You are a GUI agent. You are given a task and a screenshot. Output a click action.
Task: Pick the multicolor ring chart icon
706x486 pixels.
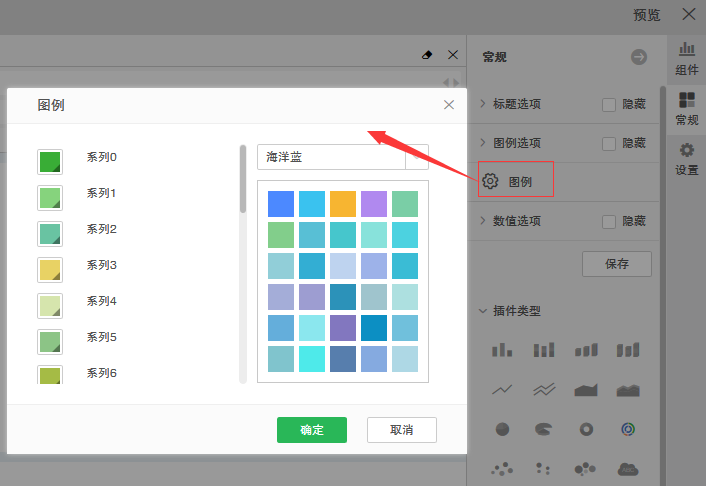click(628, 429)
